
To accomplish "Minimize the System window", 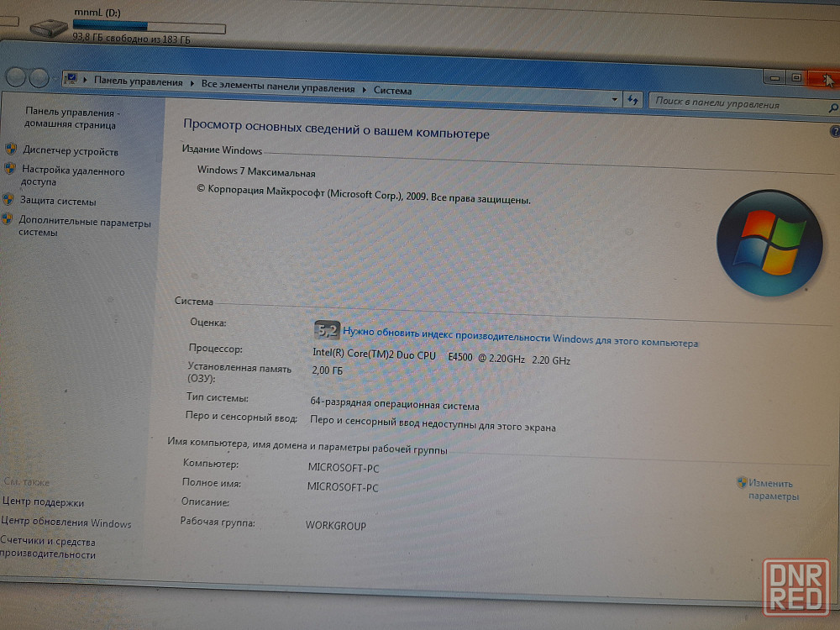I will [774, 77].
